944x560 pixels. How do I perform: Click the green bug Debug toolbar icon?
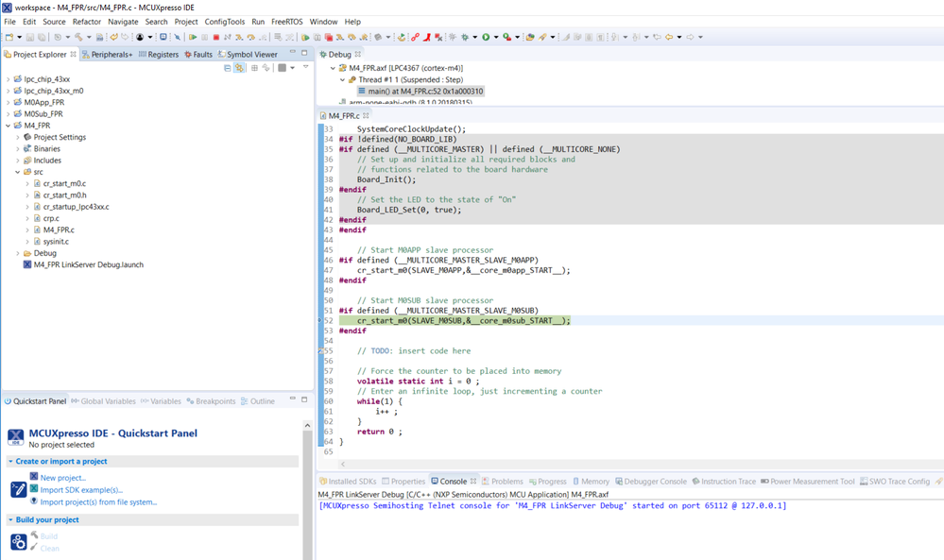(465, 37)
